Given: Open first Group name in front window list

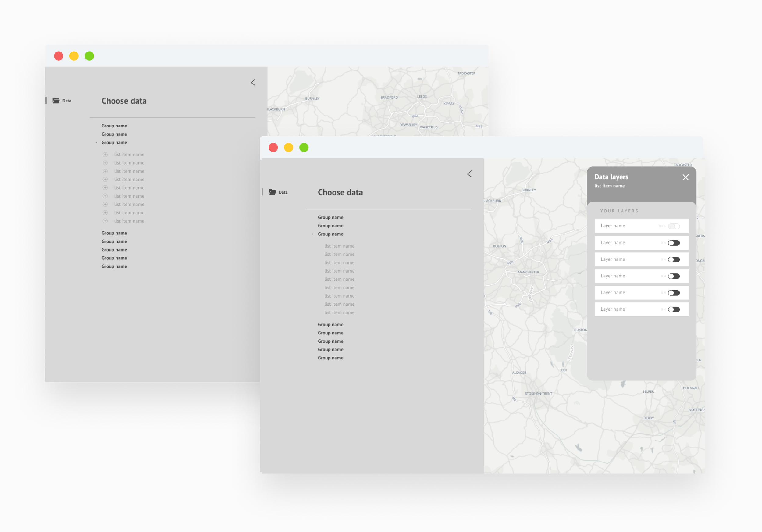Looking at the screenshot, I should (330, 217).
